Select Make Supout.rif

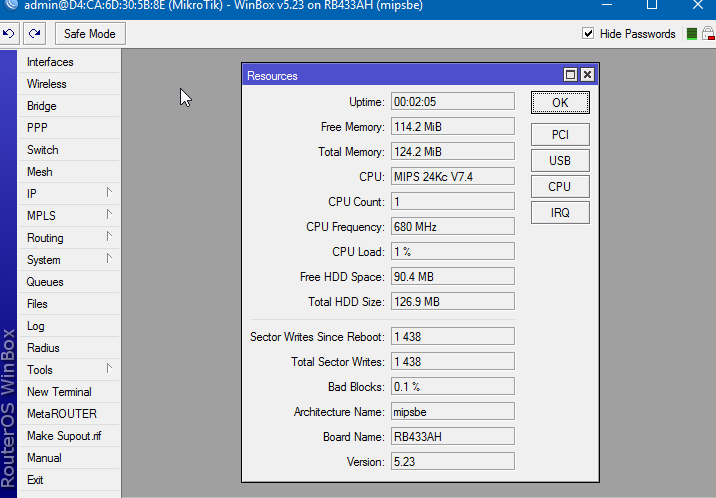pyautogui.click(x=68, y=436)
